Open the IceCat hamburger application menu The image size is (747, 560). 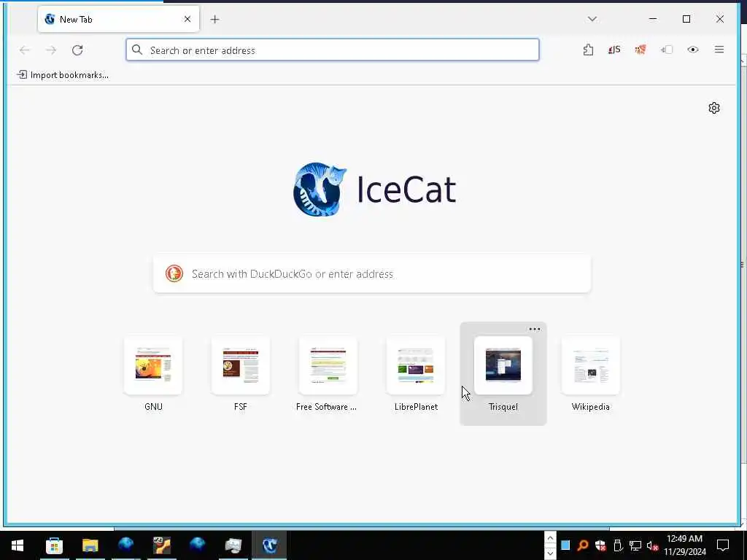[x=719, y=50]
